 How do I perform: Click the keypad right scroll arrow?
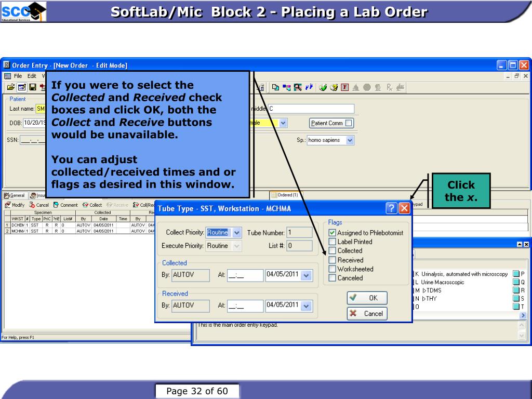523,315
